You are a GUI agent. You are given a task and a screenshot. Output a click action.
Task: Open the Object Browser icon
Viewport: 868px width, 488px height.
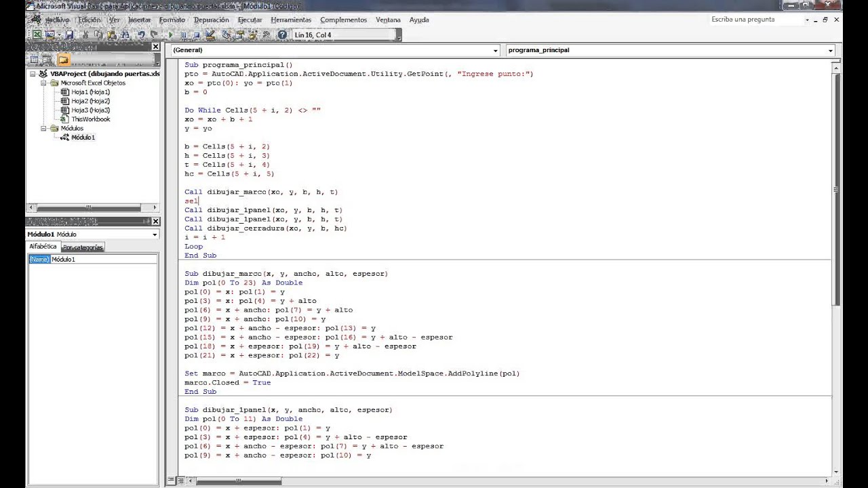tap(252, 35)
